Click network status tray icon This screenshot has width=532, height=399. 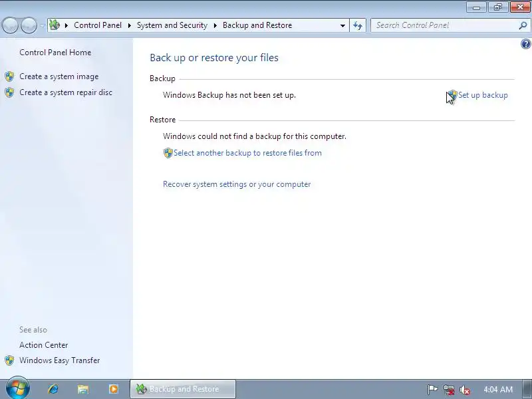448,390
